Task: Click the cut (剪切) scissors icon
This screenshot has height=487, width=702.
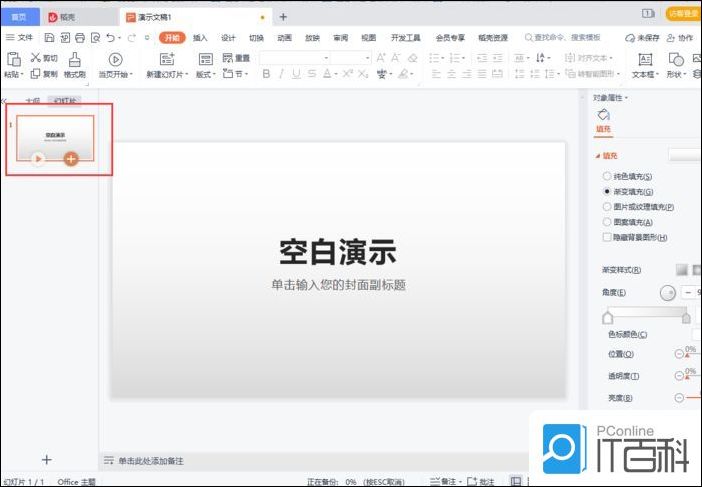Action: (x=36, y=58)
